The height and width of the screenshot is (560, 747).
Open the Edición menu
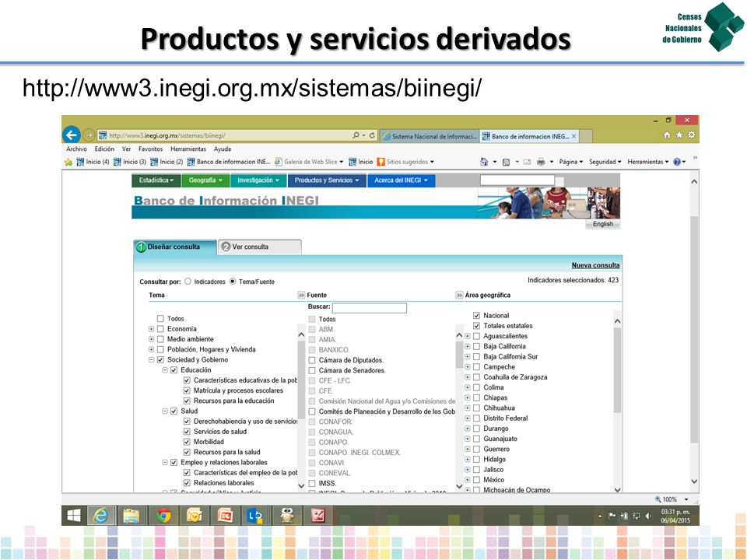[104, 149]
